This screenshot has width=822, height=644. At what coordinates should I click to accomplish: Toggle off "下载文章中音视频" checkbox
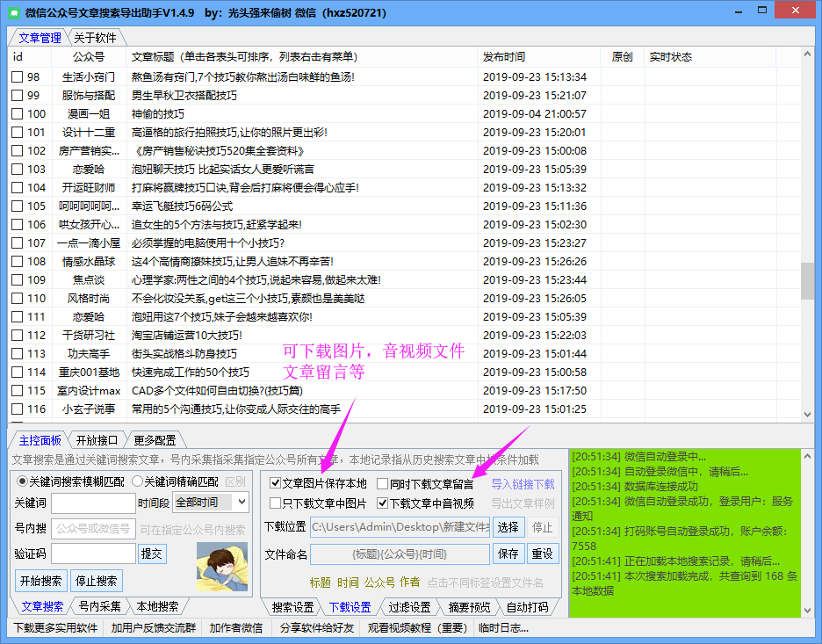coord(384,503)
